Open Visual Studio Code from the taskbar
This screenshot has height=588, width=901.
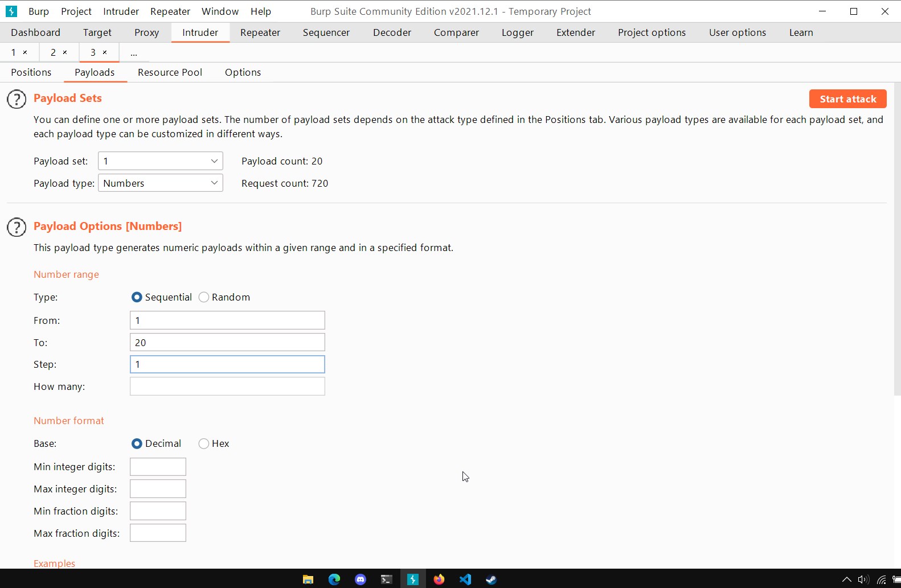pos(465,579)
